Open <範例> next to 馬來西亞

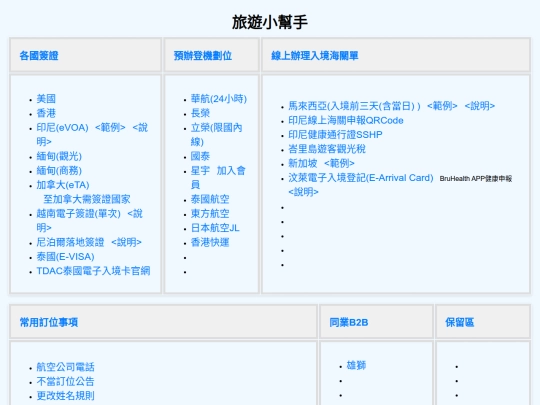(442, 106)
